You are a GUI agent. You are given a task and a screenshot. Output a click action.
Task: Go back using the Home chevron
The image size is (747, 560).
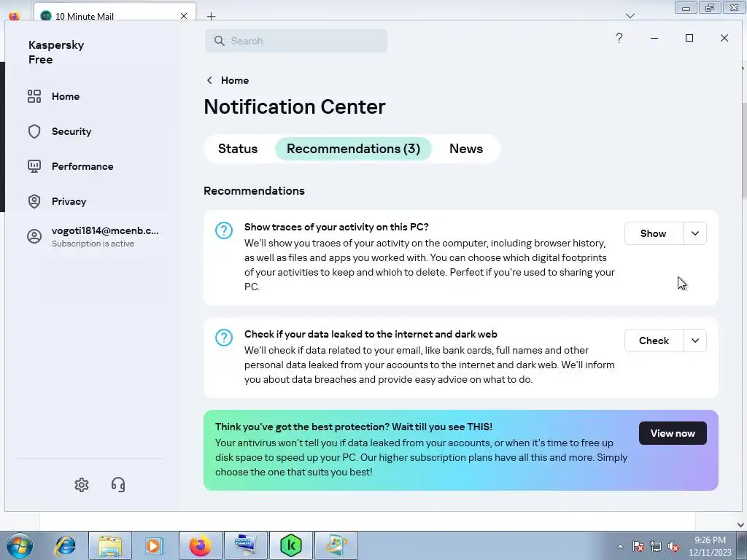point(209,80)
